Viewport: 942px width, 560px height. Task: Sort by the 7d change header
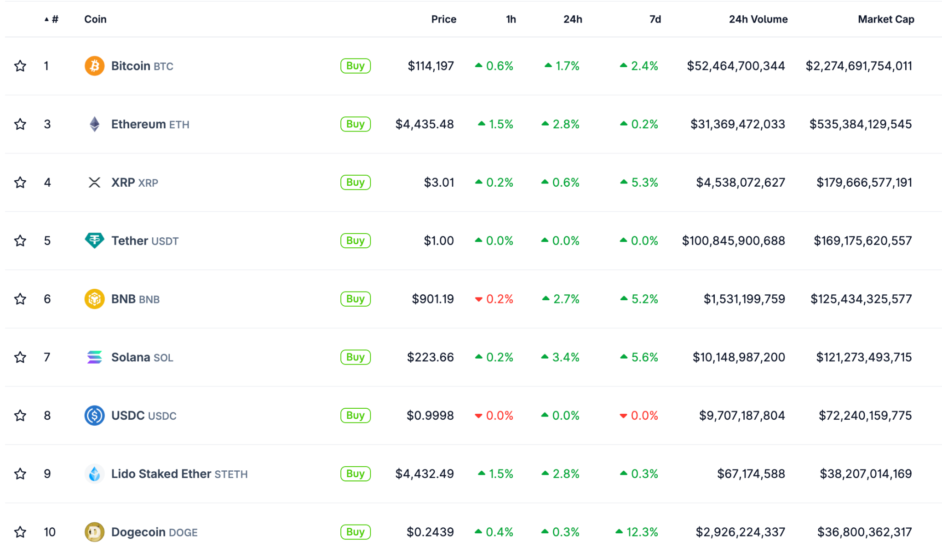pos(655,19)
